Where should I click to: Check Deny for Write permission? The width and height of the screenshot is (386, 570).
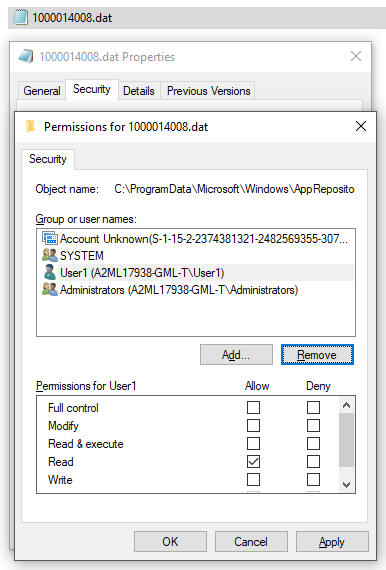[313, 479]
